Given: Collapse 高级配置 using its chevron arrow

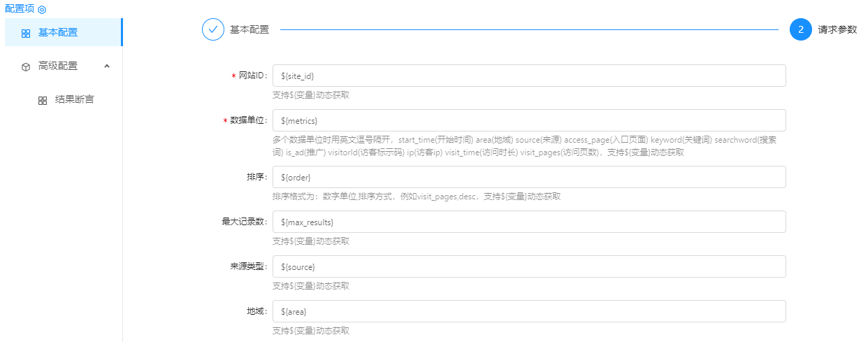Looking at the screenshot, I should (107, 66).
